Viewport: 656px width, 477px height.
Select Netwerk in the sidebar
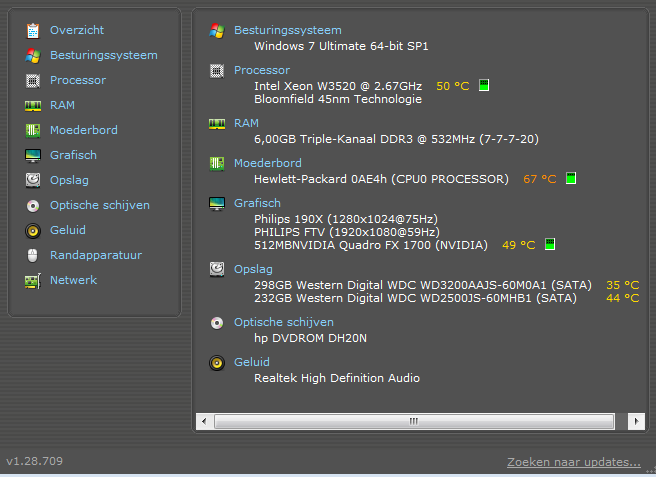[x=73, y=280]
